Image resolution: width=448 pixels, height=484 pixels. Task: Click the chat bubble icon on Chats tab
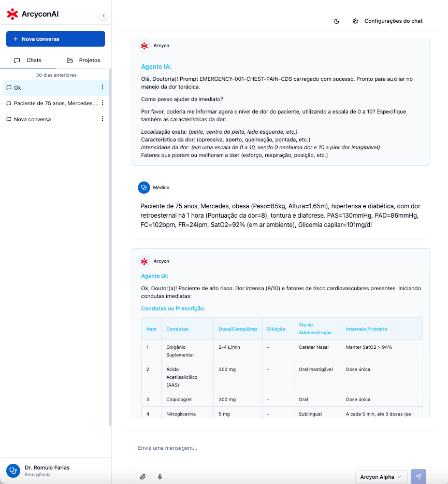pyautogui.click(x=17, y=61)
